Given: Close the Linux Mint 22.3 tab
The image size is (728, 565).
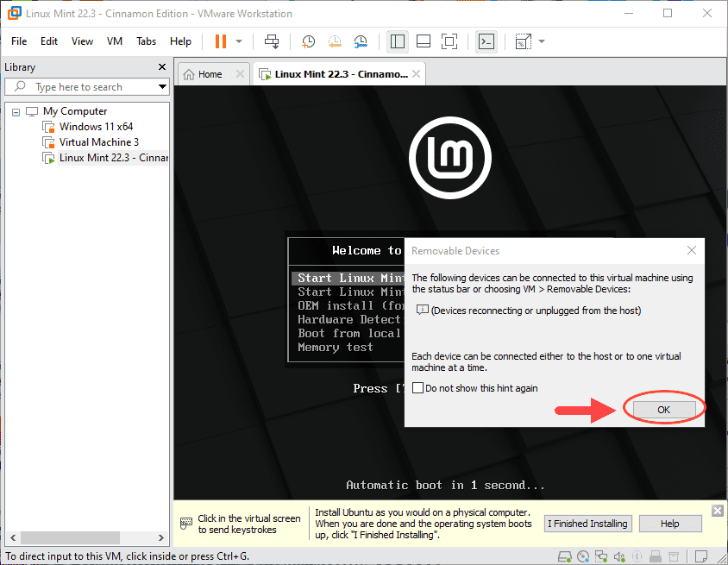Looking at the screenshot, I should click(416, 74).
